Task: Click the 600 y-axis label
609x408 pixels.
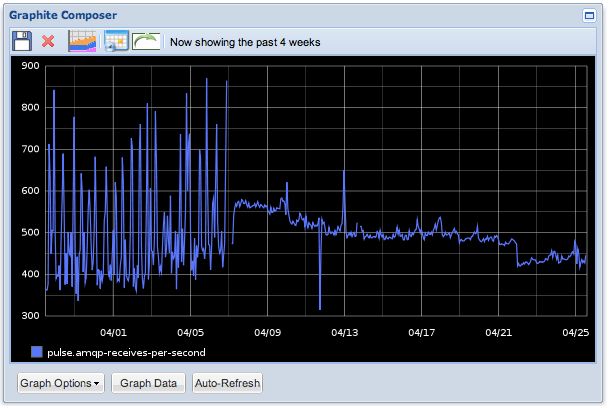Action: (30, 191)
